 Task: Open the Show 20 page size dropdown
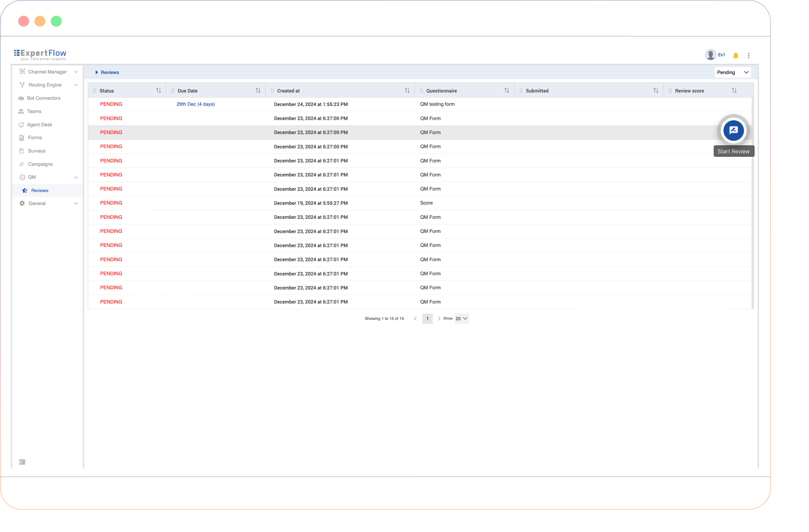coord(462,319)
